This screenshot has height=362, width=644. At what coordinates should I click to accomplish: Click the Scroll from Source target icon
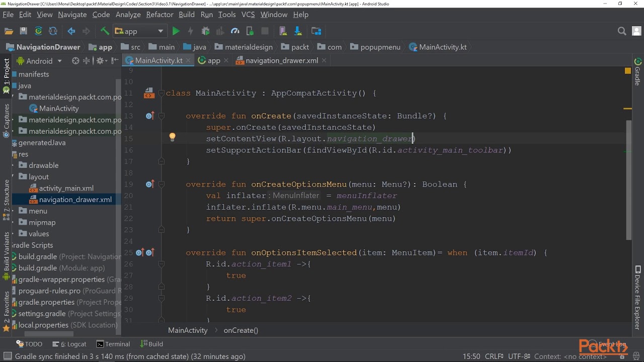pos(75,61)
